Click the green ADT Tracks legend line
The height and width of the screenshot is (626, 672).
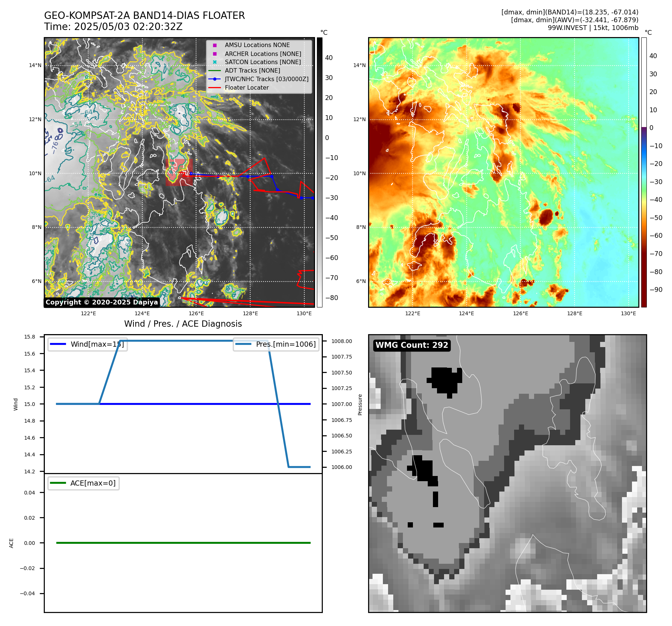215,71
